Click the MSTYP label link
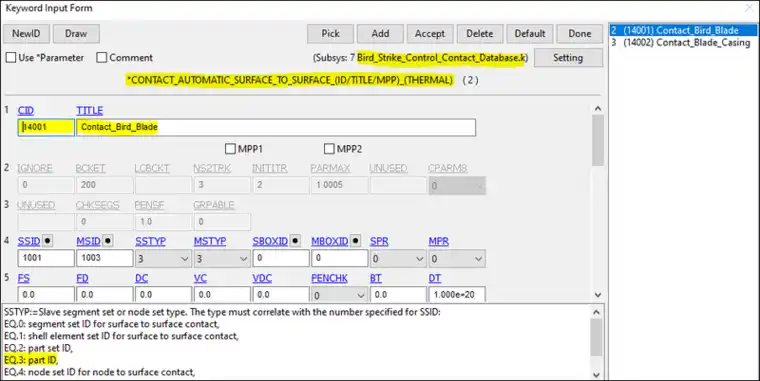760x381 pixels. (x=210, y=241)
